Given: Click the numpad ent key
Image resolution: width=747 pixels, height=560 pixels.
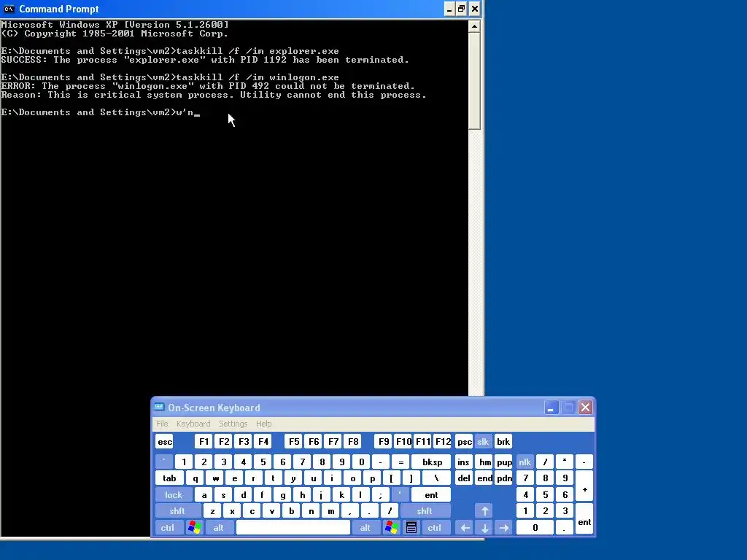Looking at the screenshot, I should tap(584, 519).
